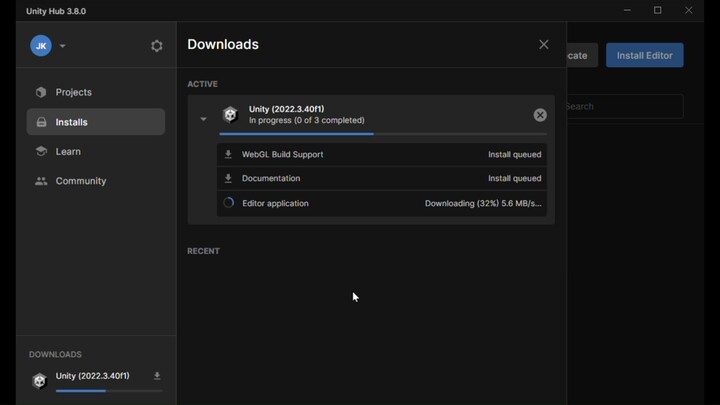This screenshot has height=405, width=720.
Task: Maximize the Unity Hub window
Action: click(x=658, y=10)
